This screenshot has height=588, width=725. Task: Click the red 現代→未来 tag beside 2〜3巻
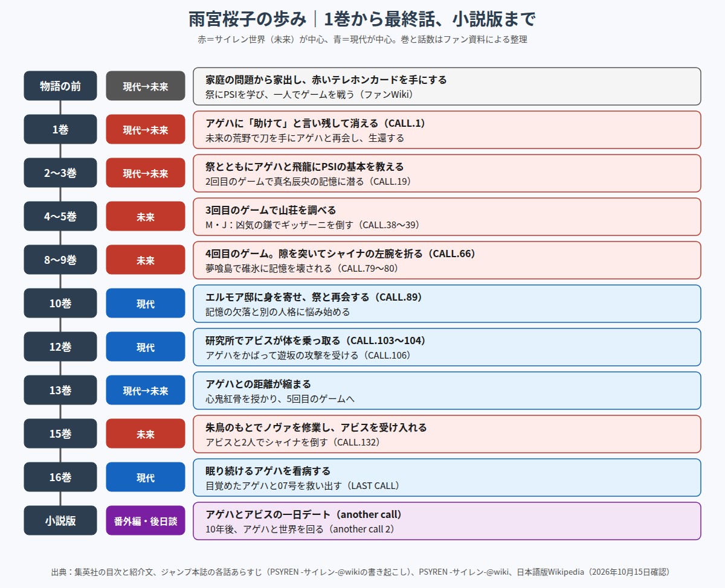coord(146,173)
